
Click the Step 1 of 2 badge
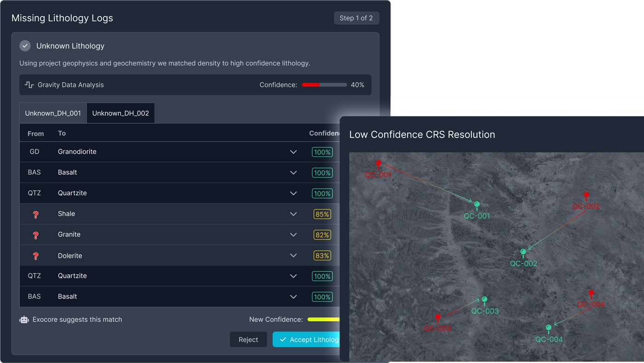tap(356, 18)
